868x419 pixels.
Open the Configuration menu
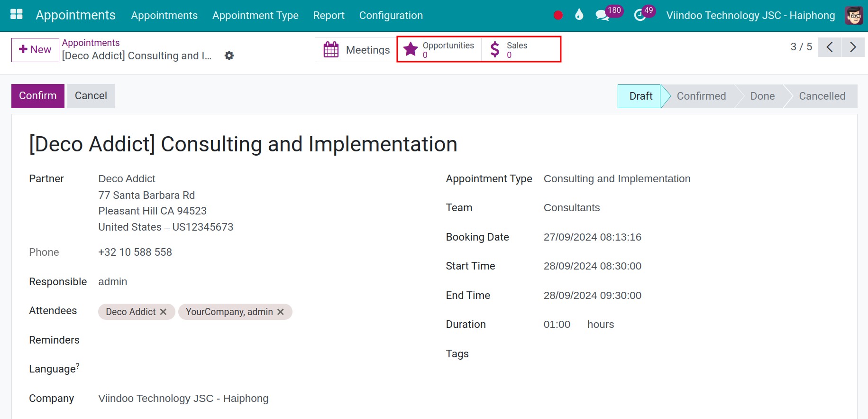pos(391,15)
